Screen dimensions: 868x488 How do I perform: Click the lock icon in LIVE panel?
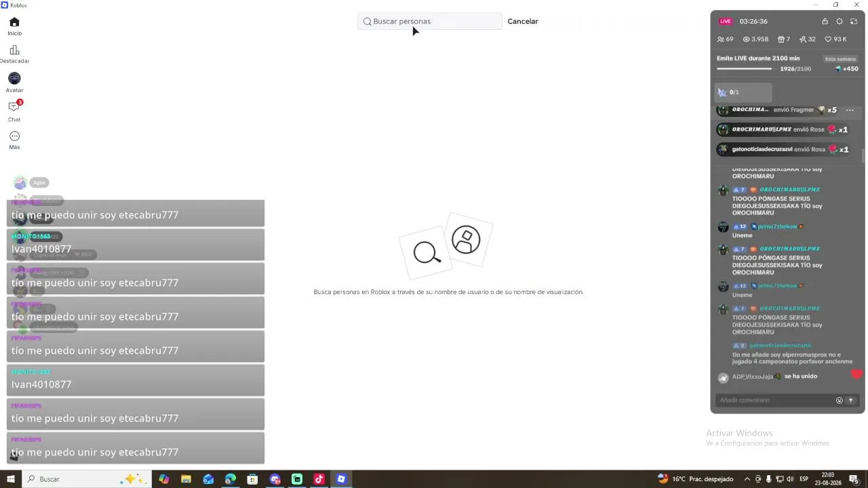(825, 21)
